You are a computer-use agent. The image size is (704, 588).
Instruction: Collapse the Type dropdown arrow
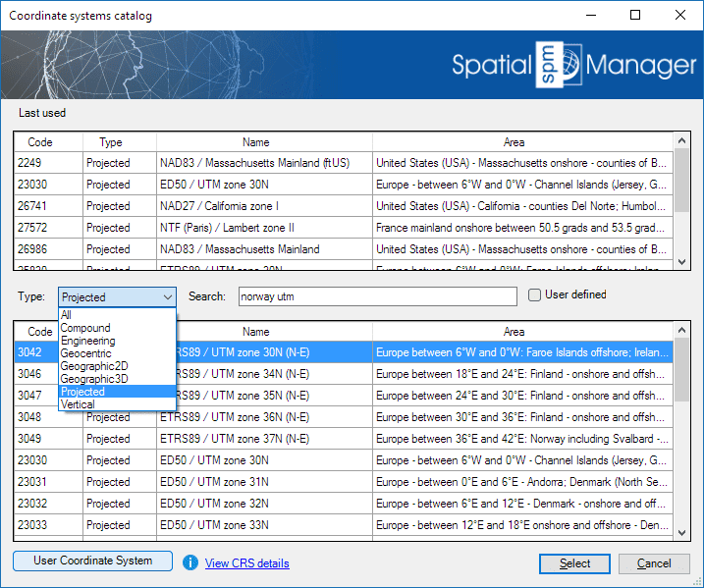(167, 296)
